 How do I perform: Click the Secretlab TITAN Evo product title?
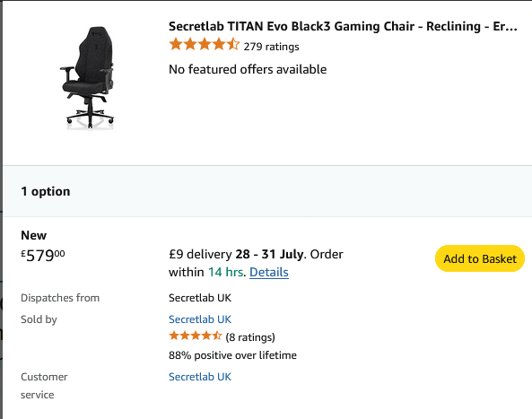[343, 26]
